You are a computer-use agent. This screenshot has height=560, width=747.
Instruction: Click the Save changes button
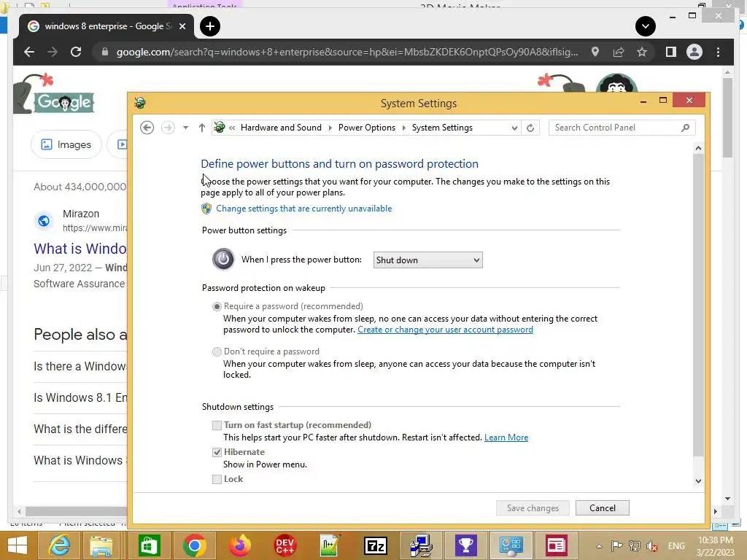click(533, 508)
